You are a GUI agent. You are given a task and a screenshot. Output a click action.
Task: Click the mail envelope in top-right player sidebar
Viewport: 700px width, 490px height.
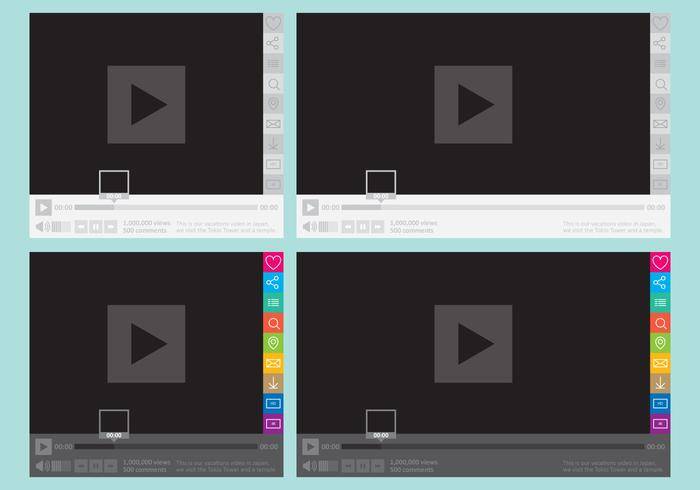click(x=660, y=124)
